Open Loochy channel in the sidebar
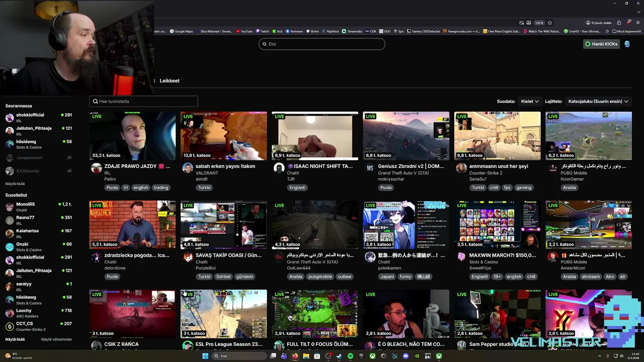This screenshot has height=362, width=644. tap(38, 313)
